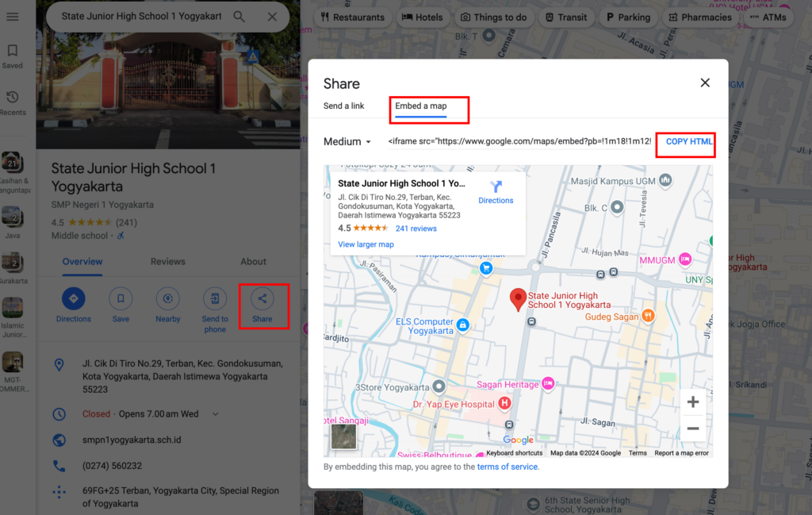The height and width of the screenshot is (515, 812).
Task: Open the 241 reviews link
Action: [x=416, y=229]
